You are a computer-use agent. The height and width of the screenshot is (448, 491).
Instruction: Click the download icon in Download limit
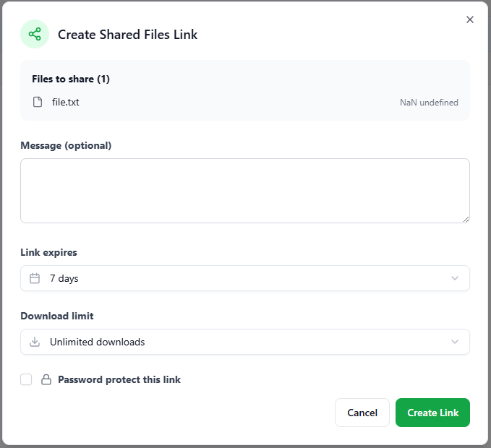point(35,342)
